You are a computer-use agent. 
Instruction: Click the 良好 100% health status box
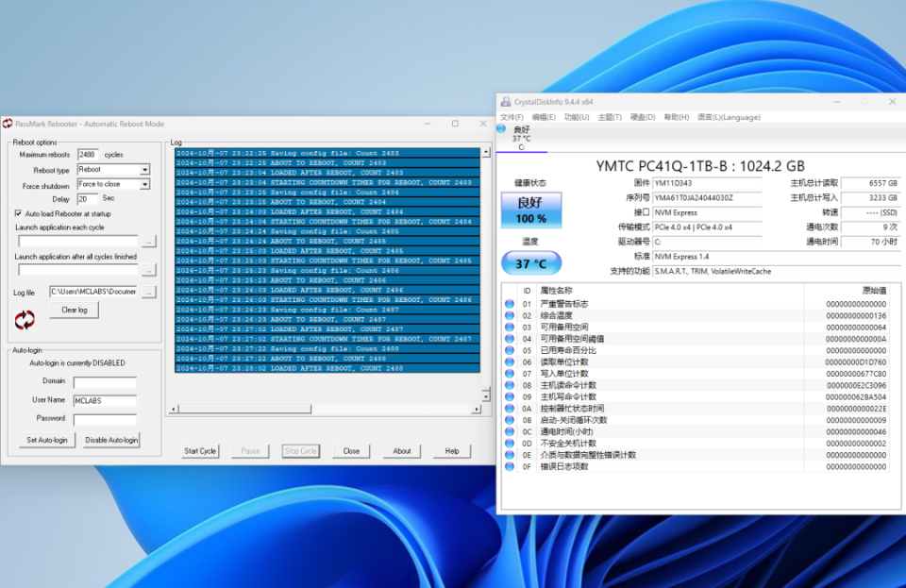pyautogui.click(x=530, y=211)
